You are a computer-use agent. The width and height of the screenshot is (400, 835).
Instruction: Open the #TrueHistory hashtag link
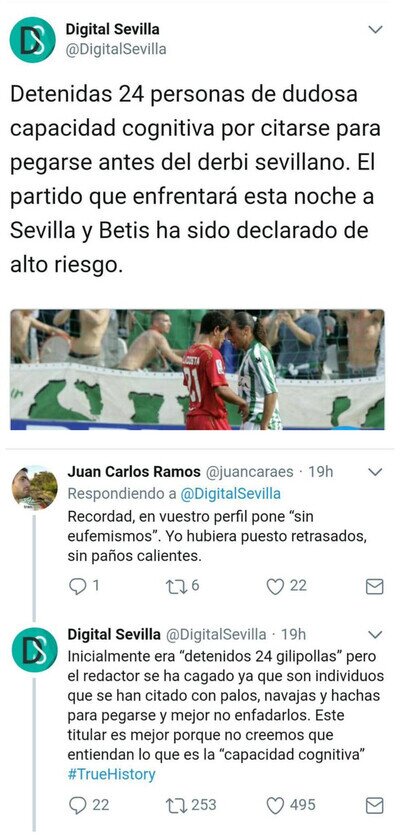point(111,774)
